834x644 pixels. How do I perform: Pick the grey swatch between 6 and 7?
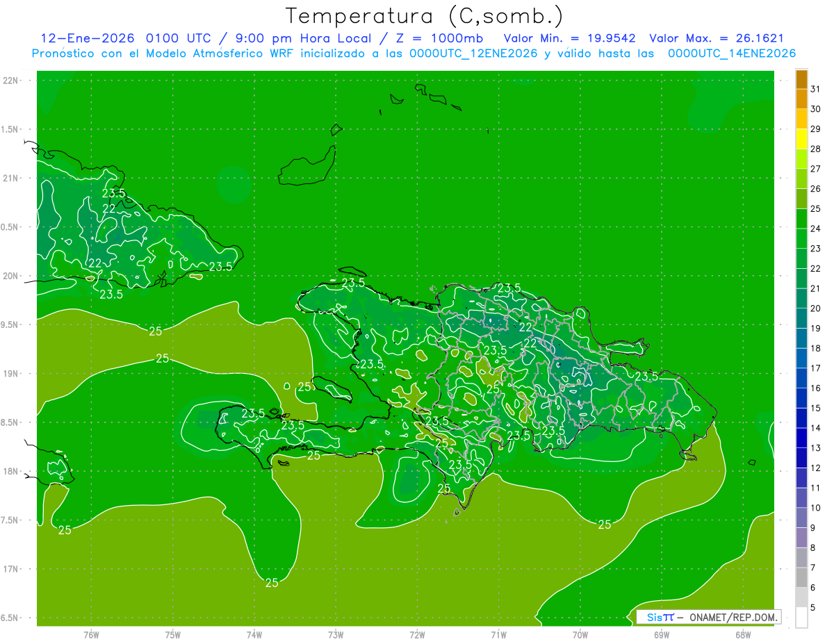coord(801,578)
